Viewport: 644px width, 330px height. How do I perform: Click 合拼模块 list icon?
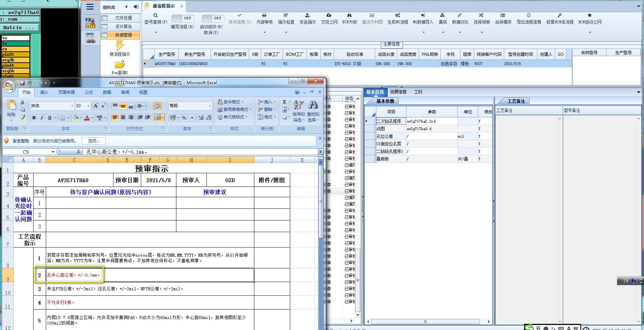click(503, 15)
